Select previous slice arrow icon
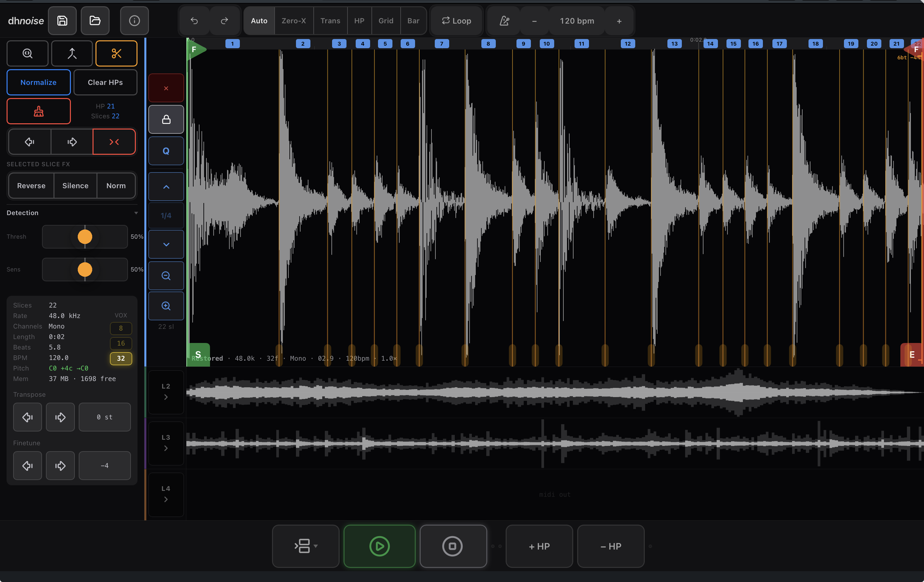924x582 pixels. [30, 142]
